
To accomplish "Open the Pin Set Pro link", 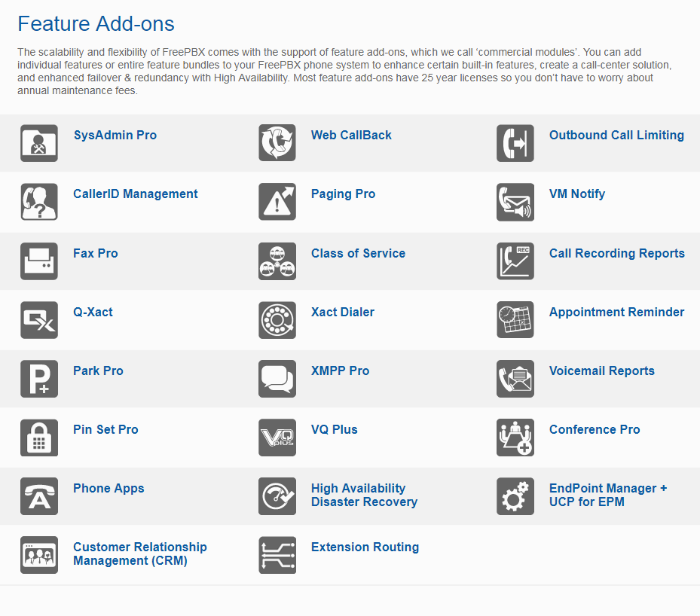I will click(105, 429).
